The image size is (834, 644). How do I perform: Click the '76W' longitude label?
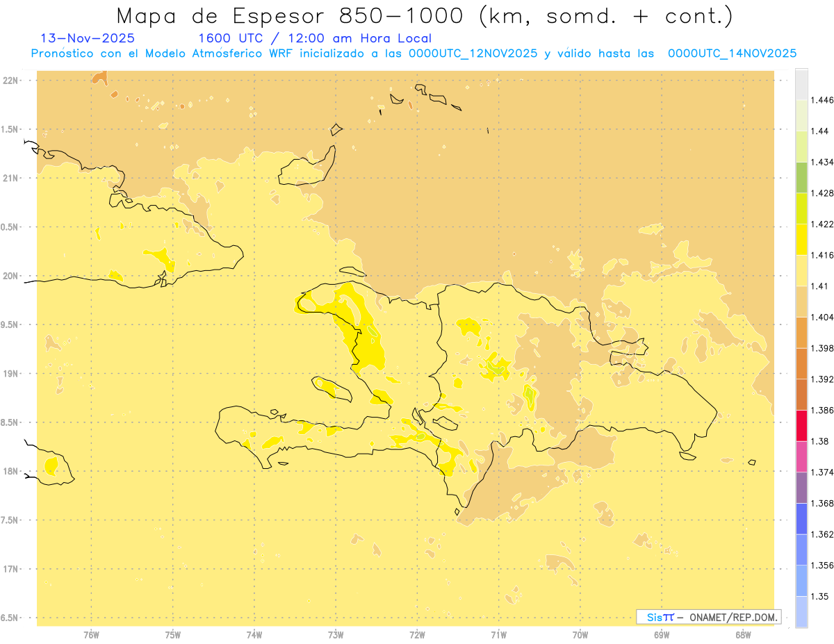pos(91,635)
